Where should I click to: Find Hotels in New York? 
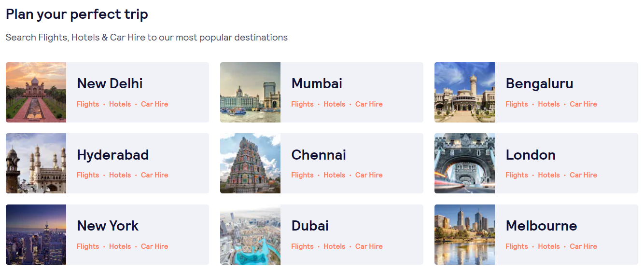[120, 246]
